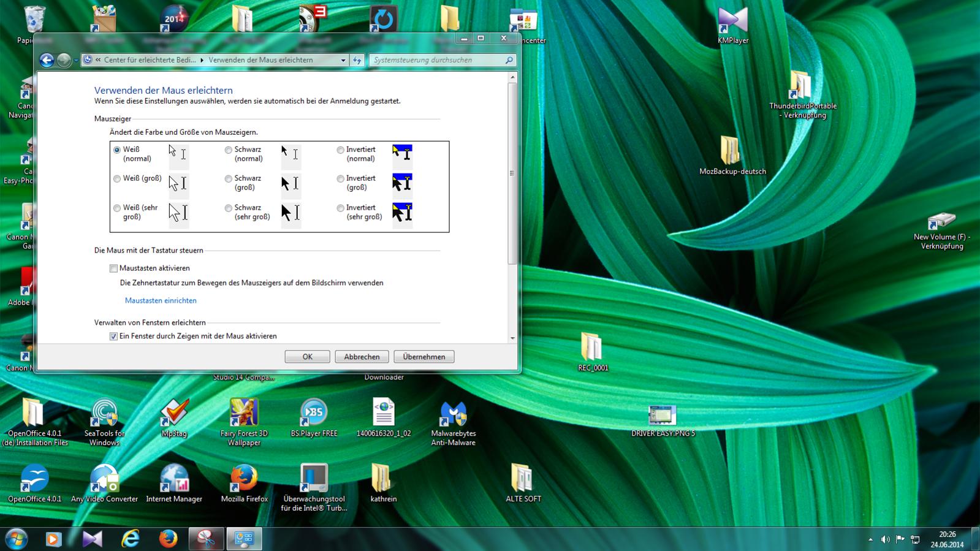This screenshot has height=551, width=980.
Task: Click Center für erleichterte Bedienung breadcrumb
Action: pos(150,60)
